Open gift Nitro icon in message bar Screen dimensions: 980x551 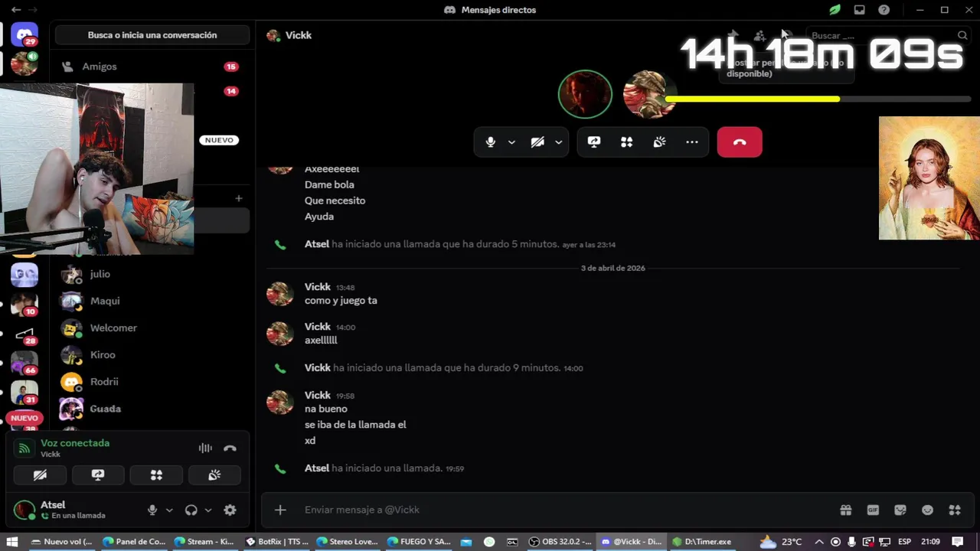pos(845,510)
